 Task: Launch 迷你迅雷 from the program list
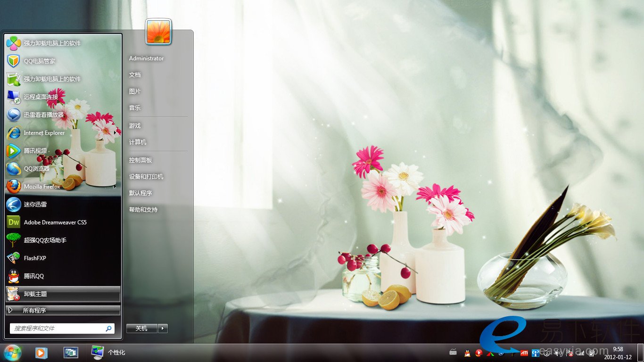pyautogui.click(x=63, y=205)
